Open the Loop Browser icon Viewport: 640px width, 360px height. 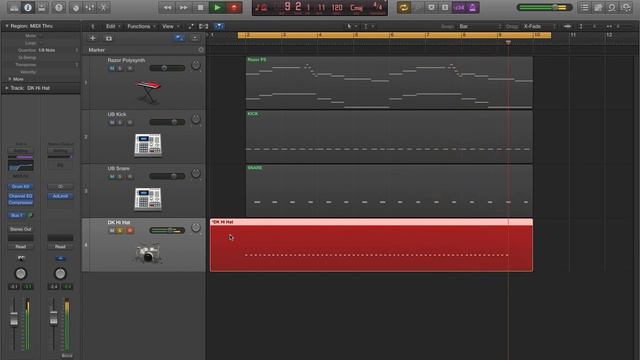pos(612,7)
